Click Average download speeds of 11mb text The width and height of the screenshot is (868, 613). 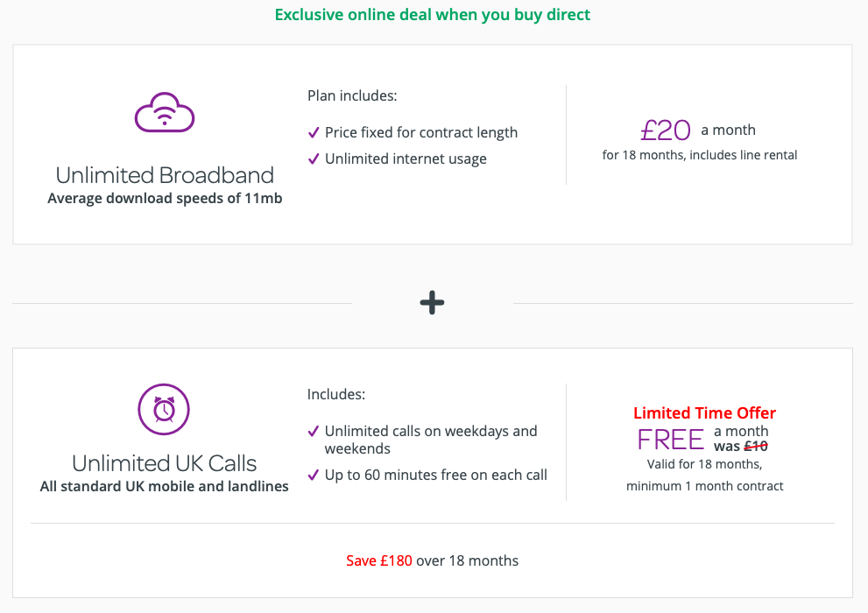(165, 198)
